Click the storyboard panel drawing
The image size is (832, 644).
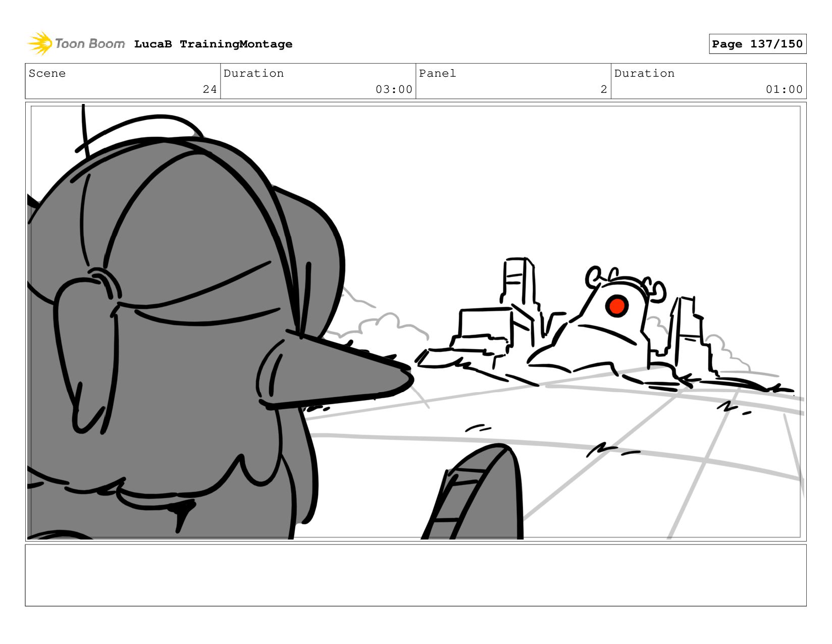(x=415, y=321)
